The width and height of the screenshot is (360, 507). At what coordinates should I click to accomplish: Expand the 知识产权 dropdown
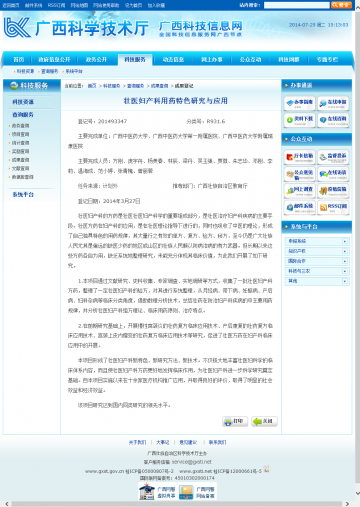(x=317, y=251)
